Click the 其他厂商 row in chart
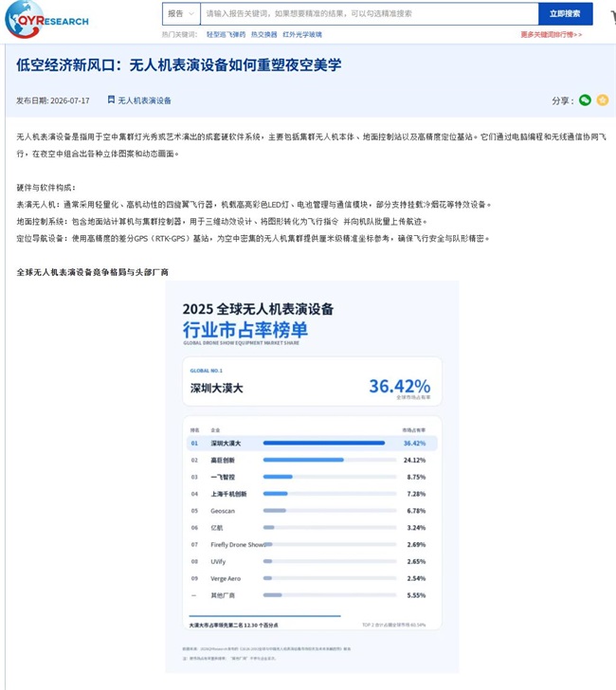 [312, 595]
